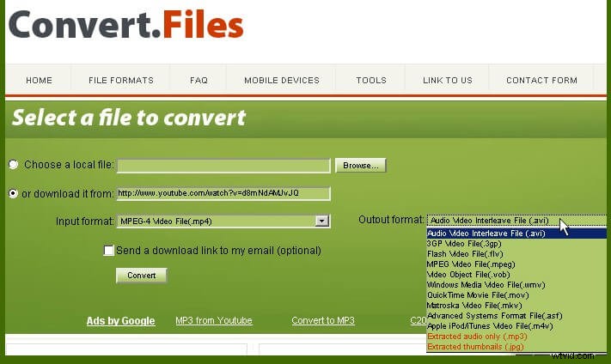The width and height of the screenshot is (611, 364).
Task: Choose Extracted audio only (.mp3) option
Action: pos(516,337)
